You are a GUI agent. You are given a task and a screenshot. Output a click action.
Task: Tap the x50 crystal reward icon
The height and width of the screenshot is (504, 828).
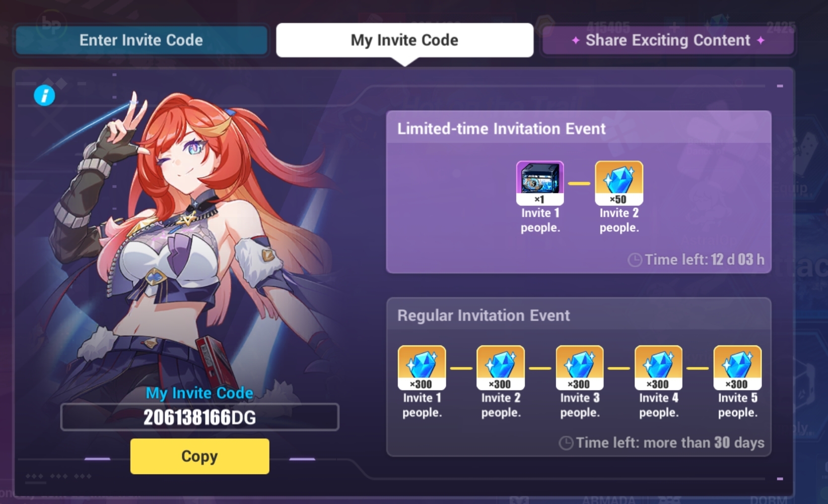[619, 183]
